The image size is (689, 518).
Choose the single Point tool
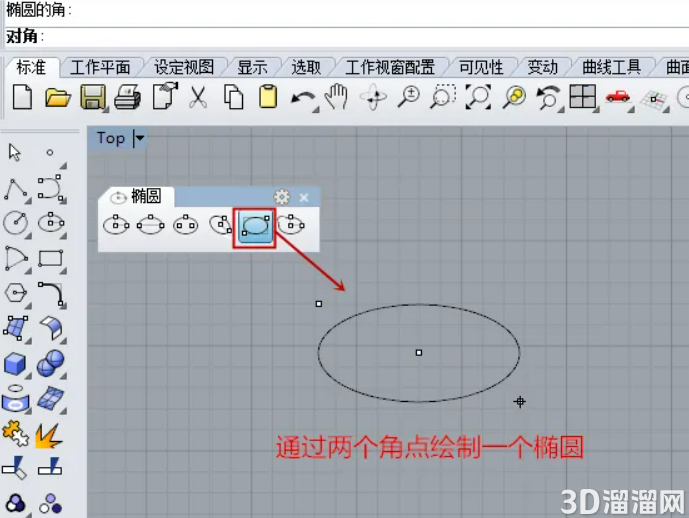click(x=50, y=152)
